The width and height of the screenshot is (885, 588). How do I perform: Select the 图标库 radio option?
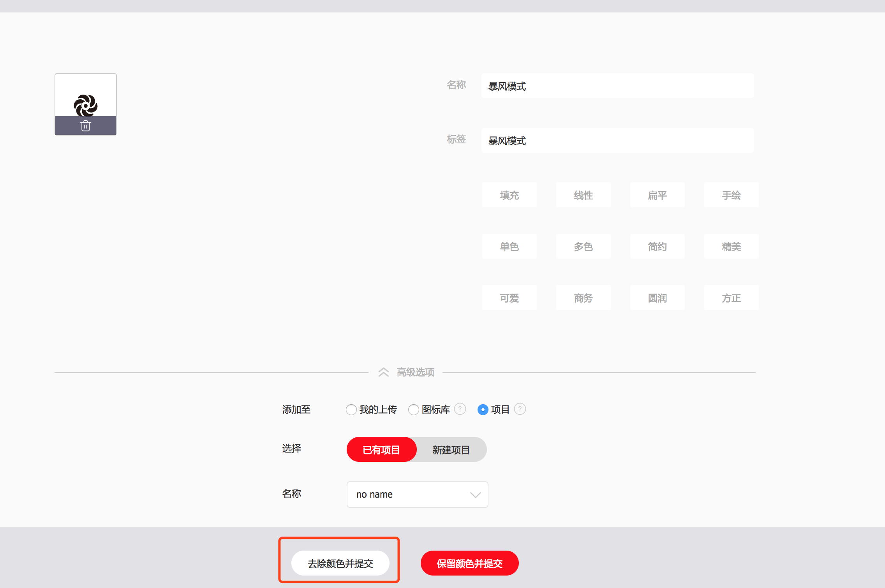click(x=413, y=410)
